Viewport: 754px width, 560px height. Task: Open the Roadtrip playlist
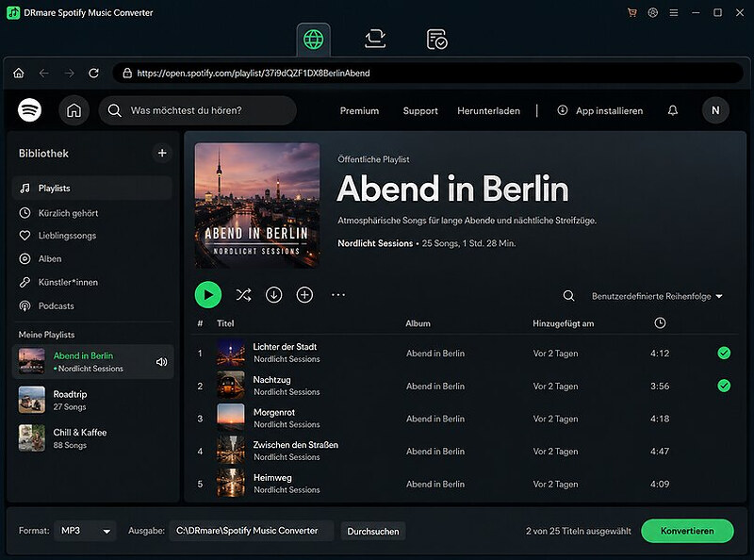92,400
